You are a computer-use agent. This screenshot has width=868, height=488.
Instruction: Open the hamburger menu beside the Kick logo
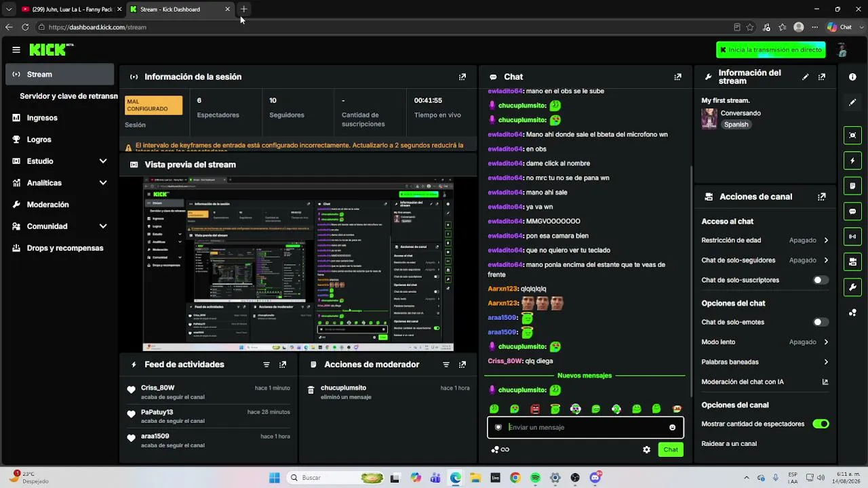(x=16, y=49)
